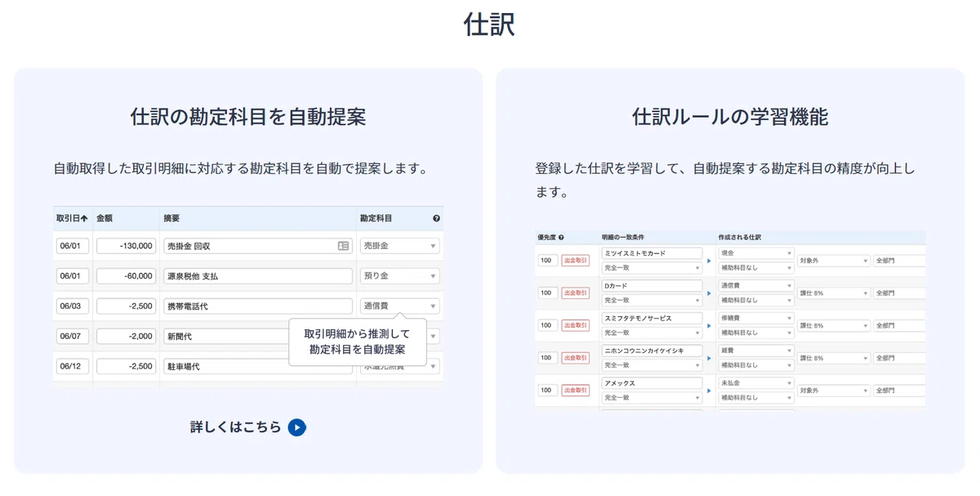Click the 06/03 date field
Viewport: 980px width, 496px height.
(x=73, y=306)
